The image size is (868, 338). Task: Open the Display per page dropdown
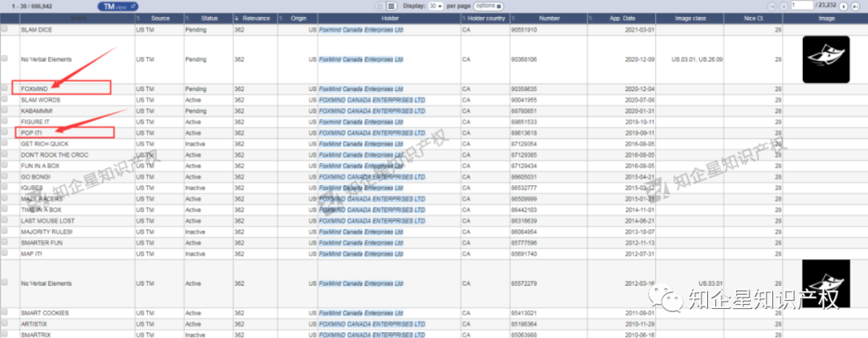pyautogui.click(x=436, y=6)
